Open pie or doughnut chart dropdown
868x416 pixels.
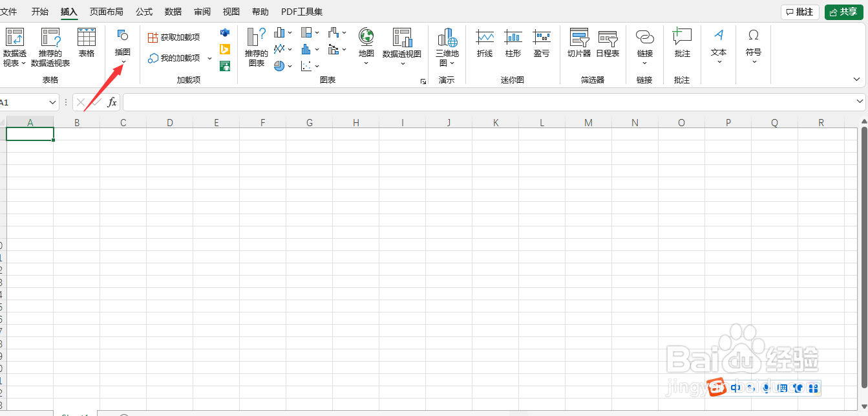283,66
